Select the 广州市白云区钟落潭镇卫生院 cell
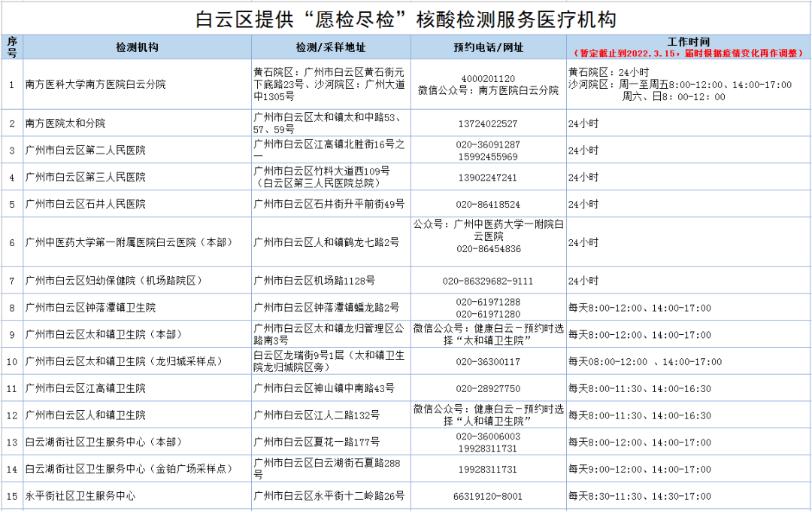The image size is (812, 511). [x=90, y=308]
